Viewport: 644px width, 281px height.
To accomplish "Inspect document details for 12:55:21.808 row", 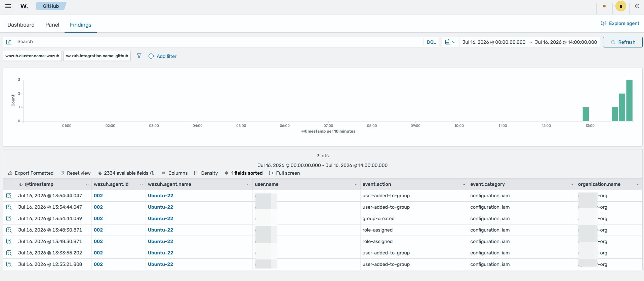I will 9,264.
